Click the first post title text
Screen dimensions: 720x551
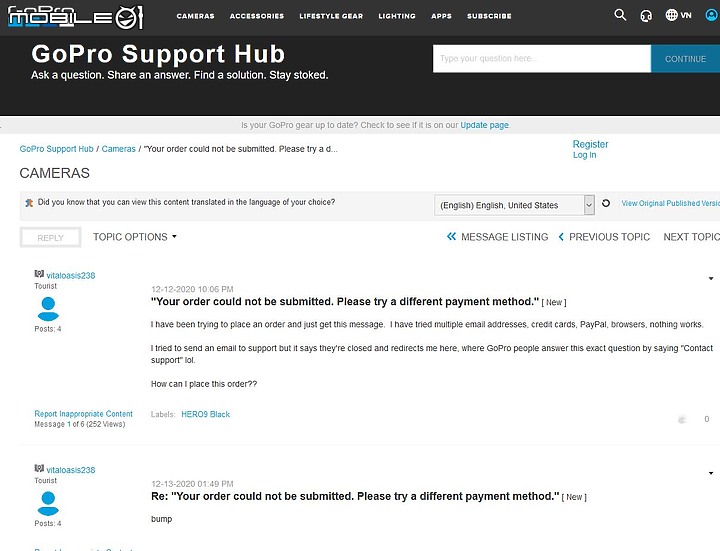[x=345, y=302]
